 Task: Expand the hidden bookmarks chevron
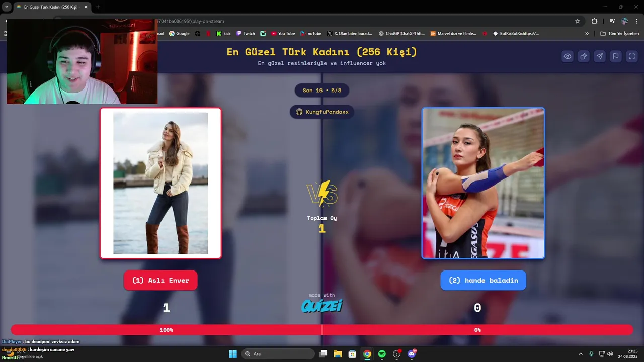(587, 34)
